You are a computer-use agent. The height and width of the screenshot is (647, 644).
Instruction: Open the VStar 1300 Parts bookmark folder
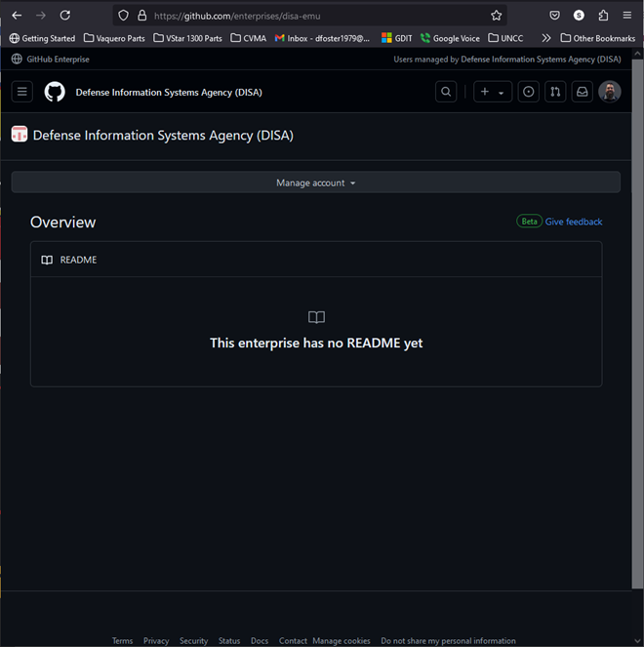(x=187, y=38)
